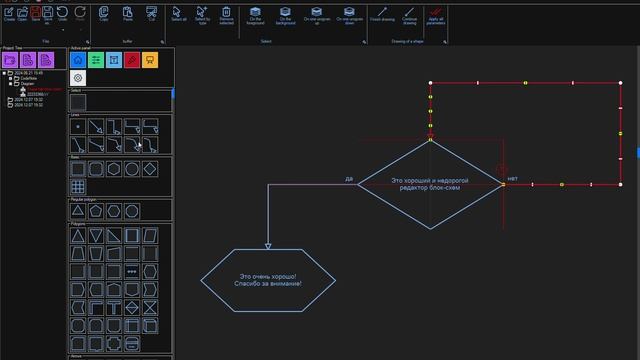
Task: Open a file with the Open icon
Action: point(22,14)
